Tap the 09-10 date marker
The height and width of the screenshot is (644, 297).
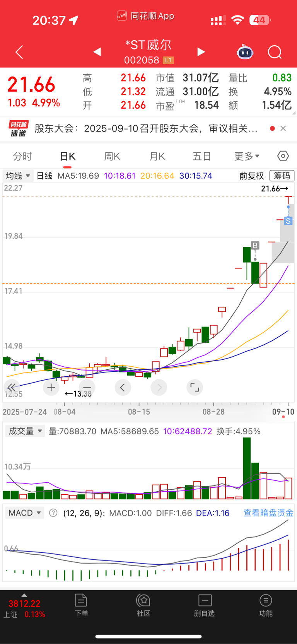(x=283, y=412)
